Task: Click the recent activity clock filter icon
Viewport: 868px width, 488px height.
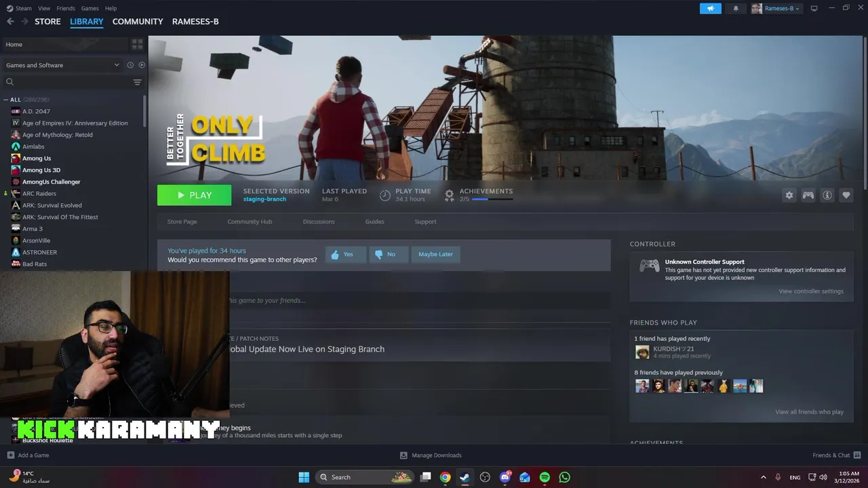Action: tap(130, 65)
